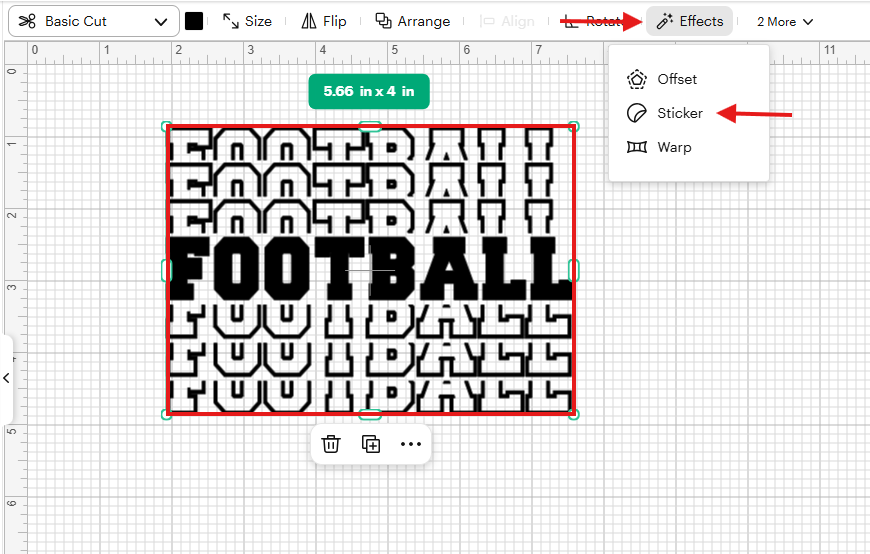Open the Size menu
Image resolution: width=870 pixels, height=554 pixels.
[x=247, y=22]
